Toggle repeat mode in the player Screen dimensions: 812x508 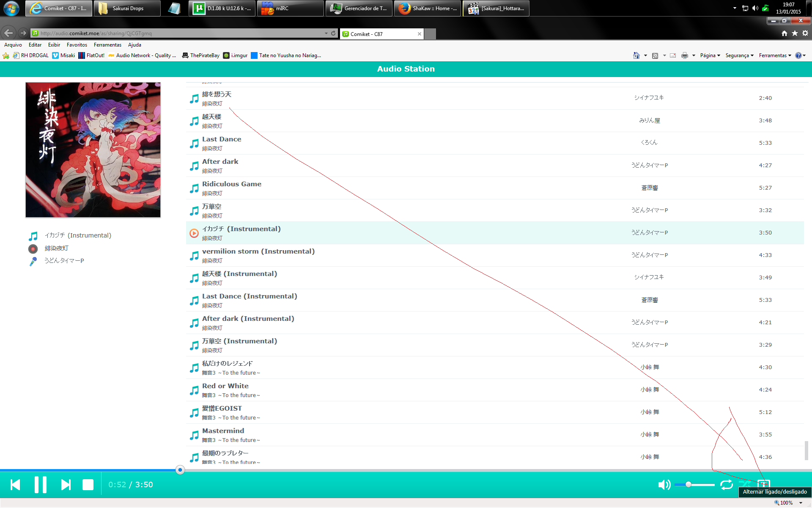[x=727, y=485]
